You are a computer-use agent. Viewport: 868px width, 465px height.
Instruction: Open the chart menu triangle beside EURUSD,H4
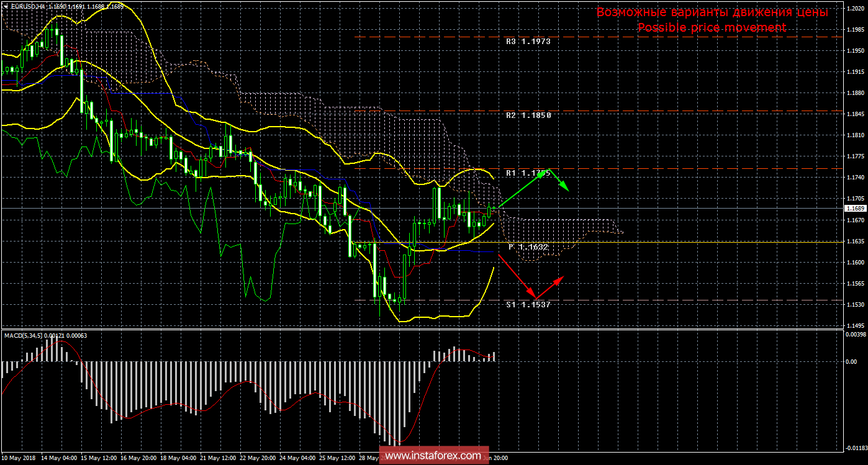point(5,6)
